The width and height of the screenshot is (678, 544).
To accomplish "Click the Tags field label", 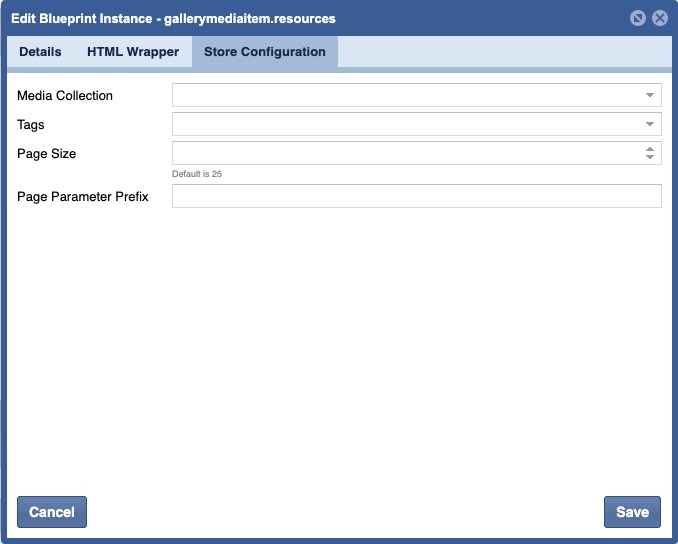I will pyautogui.click(x=31, y=125).
